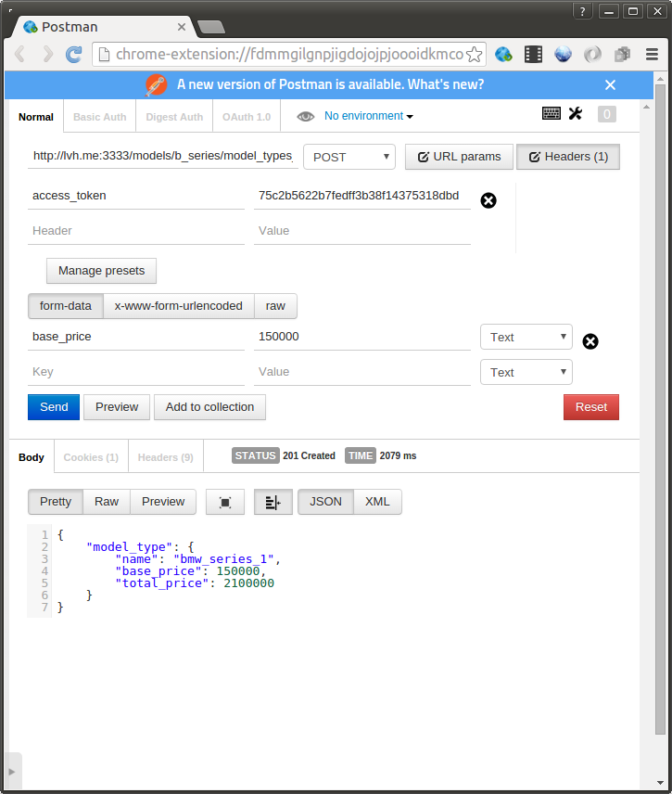Open the response Headers (9) tab
672x794 pixels.
point(166,457)
